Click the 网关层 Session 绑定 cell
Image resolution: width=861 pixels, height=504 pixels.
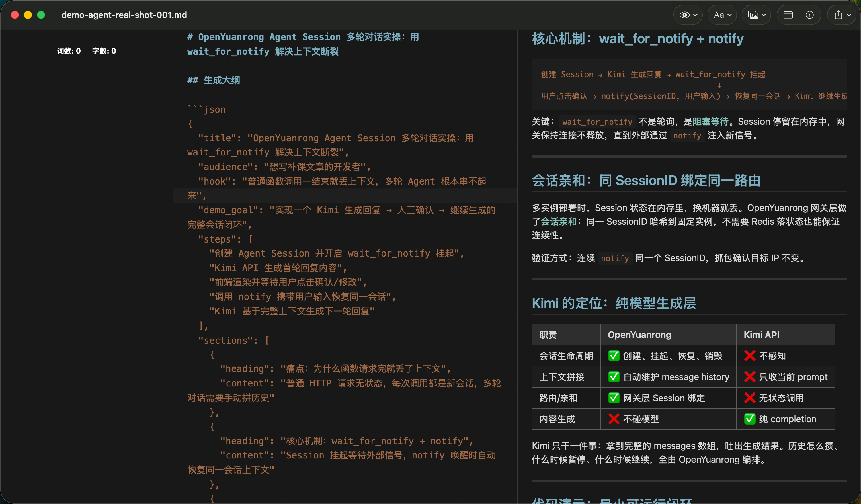668,398
